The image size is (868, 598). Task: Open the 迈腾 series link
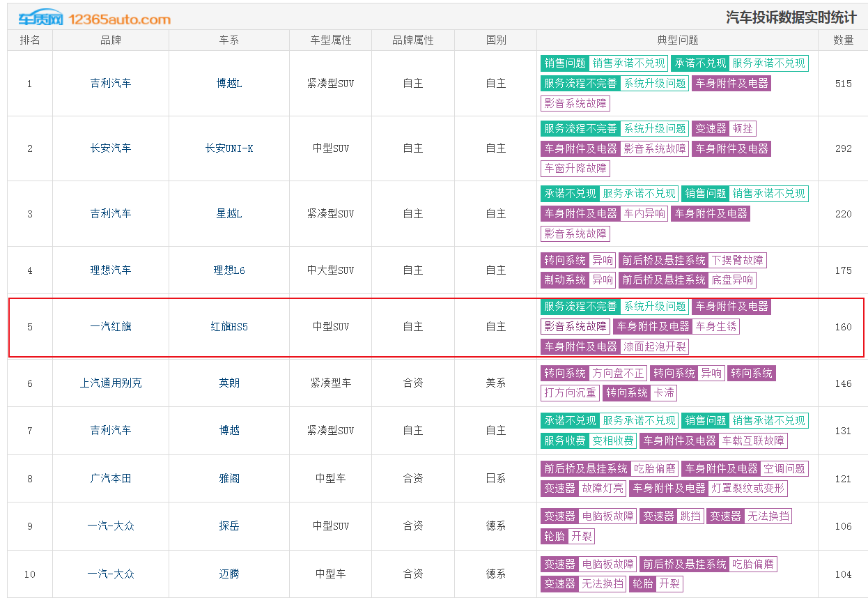pos(229,574)
